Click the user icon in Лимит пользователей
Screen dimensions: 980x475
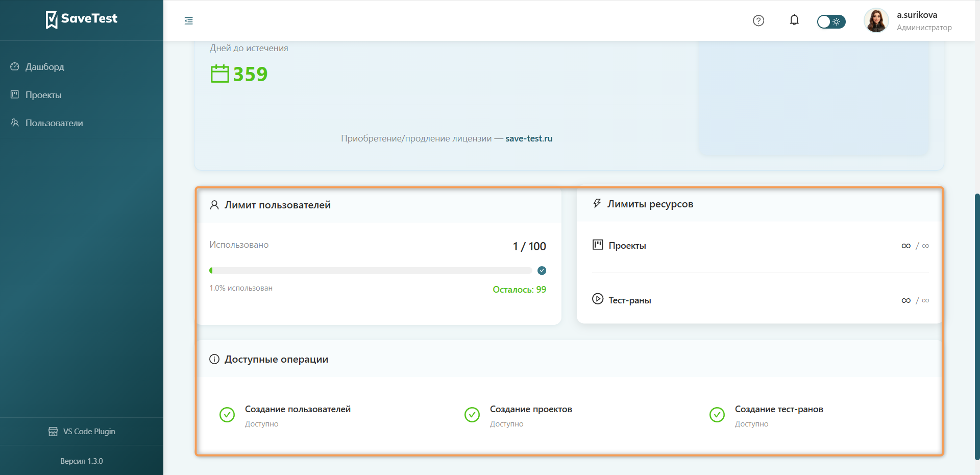pyautogui.click(x=214, y=205)
